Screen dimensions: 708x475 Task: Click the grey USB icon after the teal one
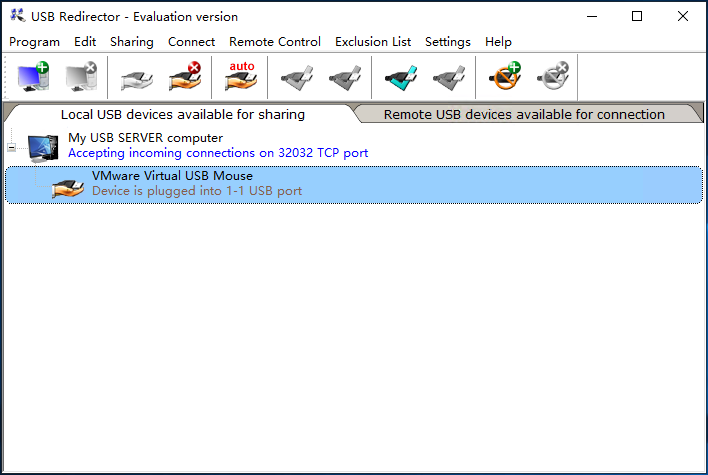point(449,78)
